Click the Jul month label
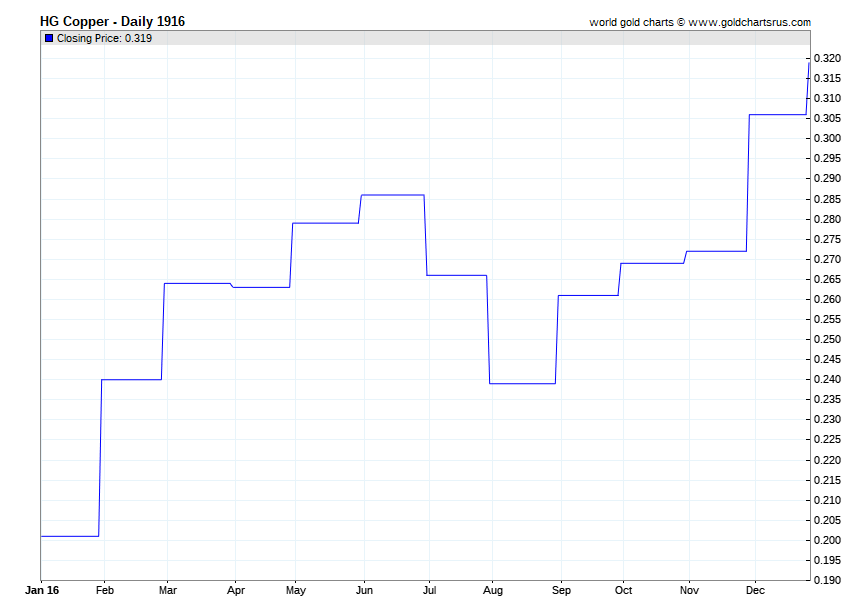This screenshot has height=616, width=850. tap(429, 590)
